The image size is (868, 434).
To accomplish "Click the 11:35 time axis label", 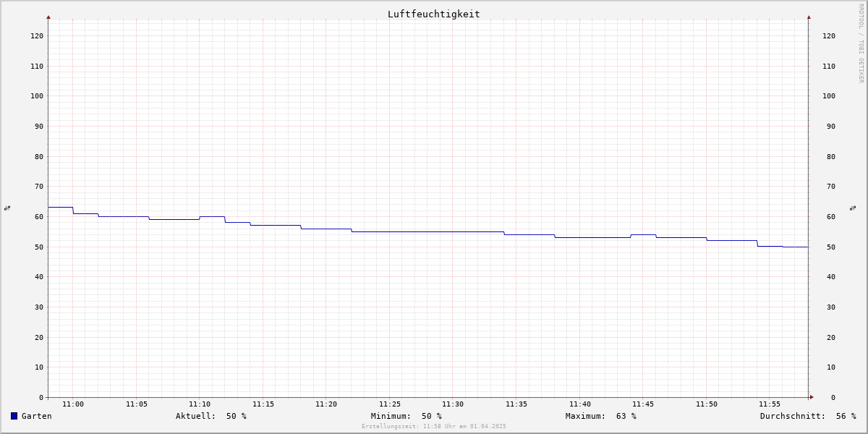I will [x=516, y=404].
